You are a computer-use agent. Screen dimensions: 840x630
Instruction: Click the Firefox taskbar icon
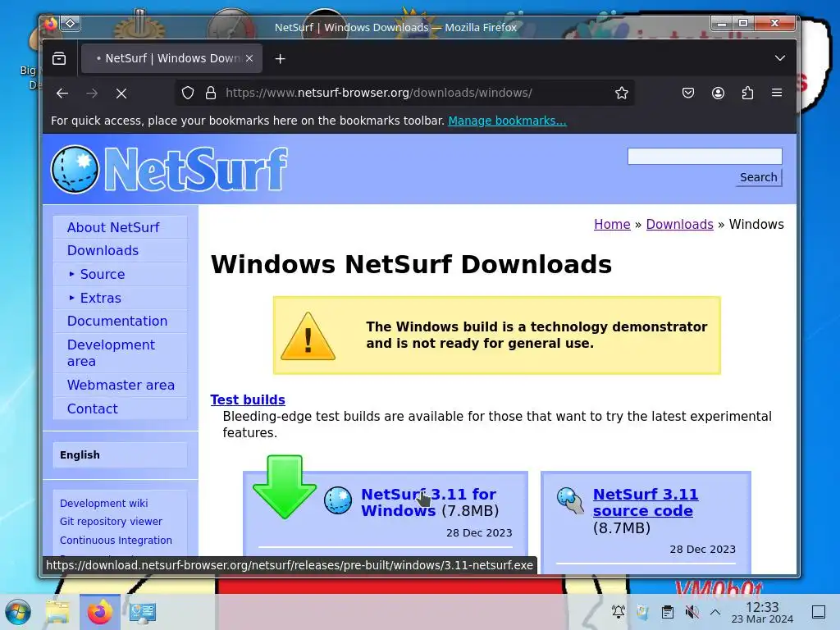(99, 612)
